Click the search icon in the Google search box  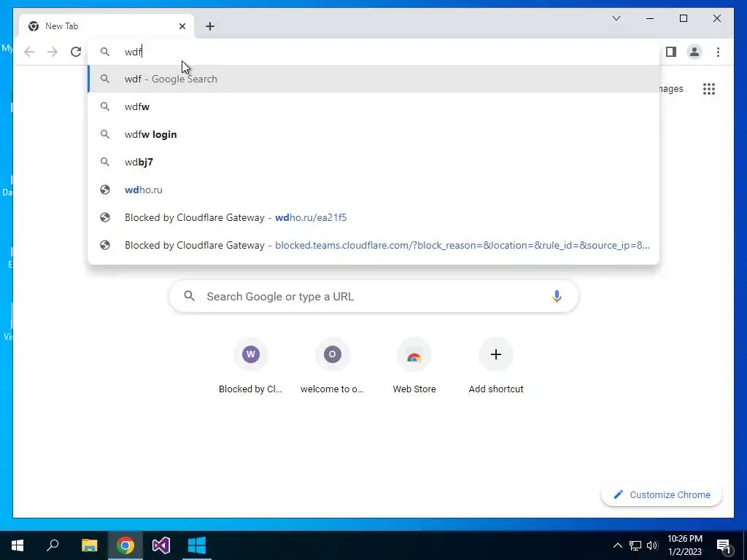coord(189,296)
